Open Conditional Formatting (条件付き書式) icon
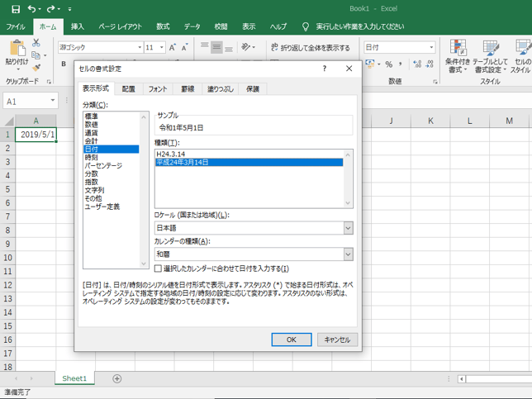This screenshot has height=399, width=532. 458,55
